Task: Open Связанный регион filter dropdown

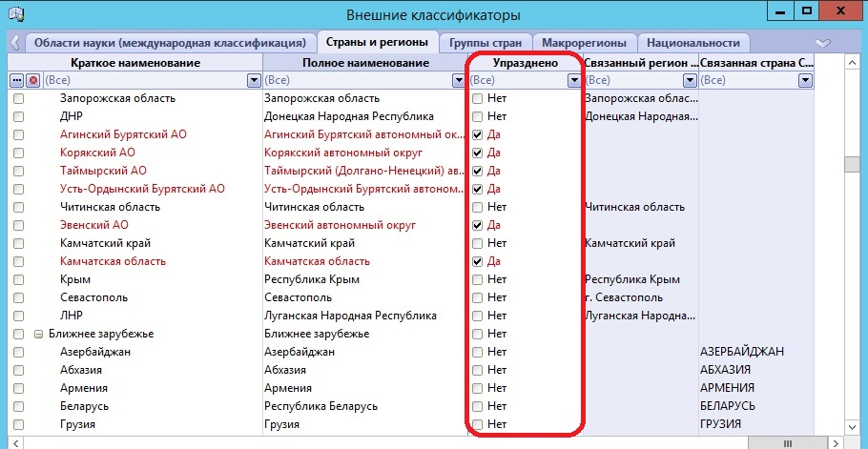Action: (x=690, y=81)
